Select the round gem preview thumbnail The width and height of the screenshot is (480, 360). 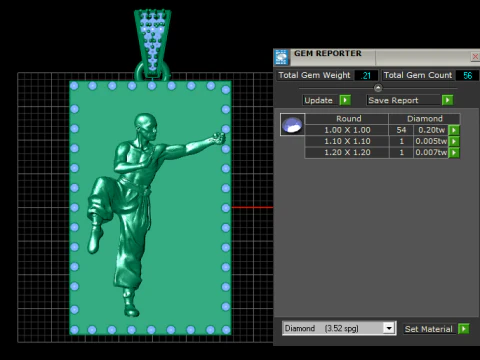[x=292, y=125]
